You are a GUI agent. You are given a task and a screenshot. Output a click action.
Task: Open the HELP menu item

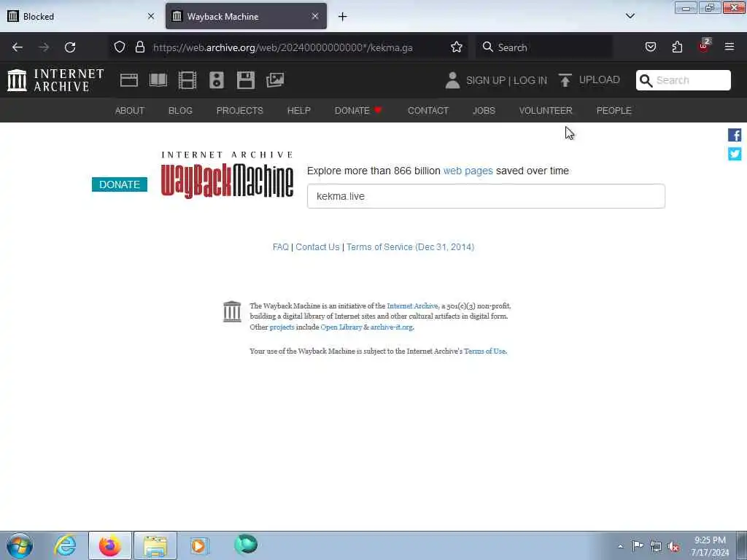[x=298, y=111]
